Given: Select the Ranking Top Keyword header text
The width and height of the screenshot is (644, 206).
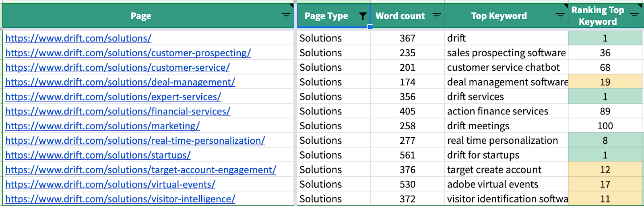Looking at the screenshot, I should pyautogui.click(x=598, y=16).
